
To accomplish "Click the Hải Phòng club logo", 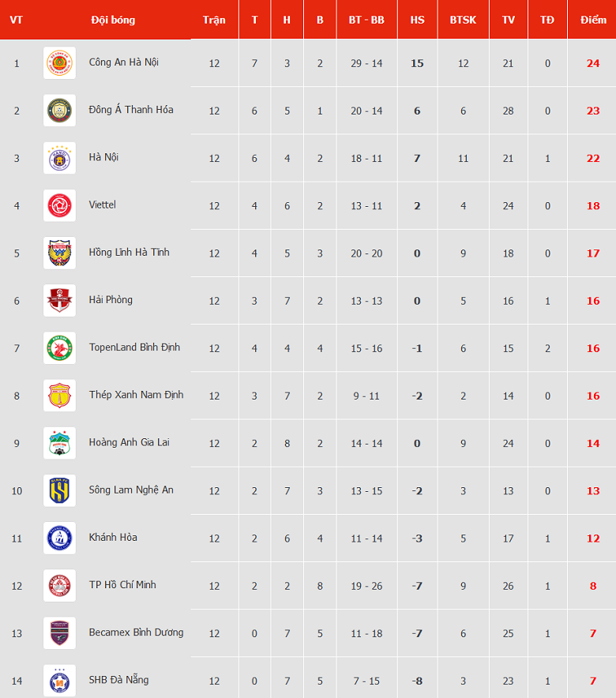I will pos(59,301).
